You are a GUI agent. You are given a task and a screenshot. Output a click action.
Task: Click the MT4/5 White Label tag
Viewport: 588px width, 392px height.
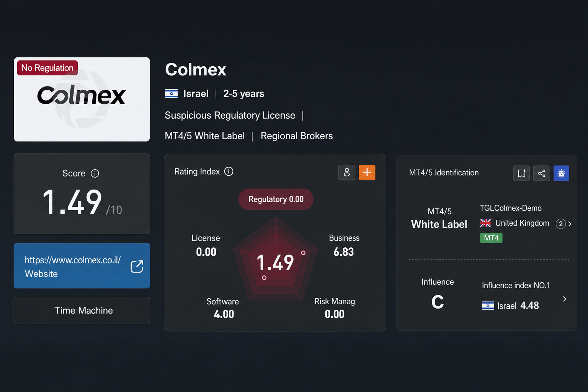(x=205, y=136)
